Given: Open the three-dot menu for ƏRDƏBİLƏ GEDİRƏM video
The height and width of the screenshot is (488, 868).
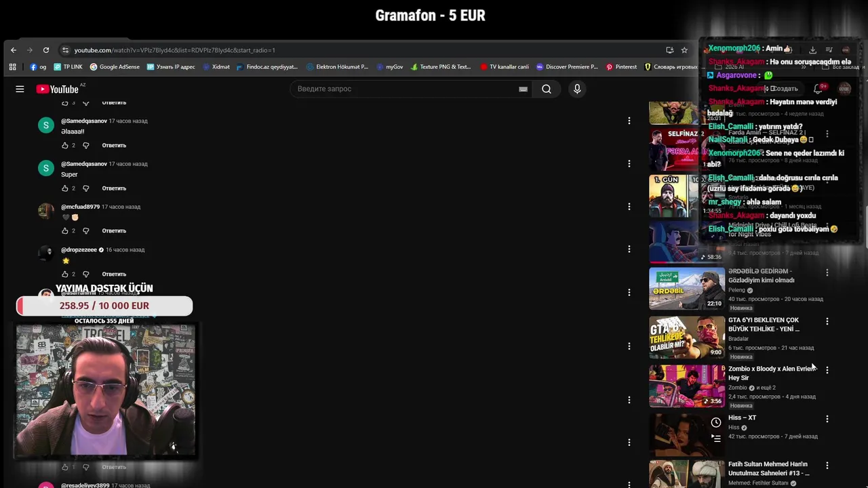Looking at the screenshot, I should point(827,272).
